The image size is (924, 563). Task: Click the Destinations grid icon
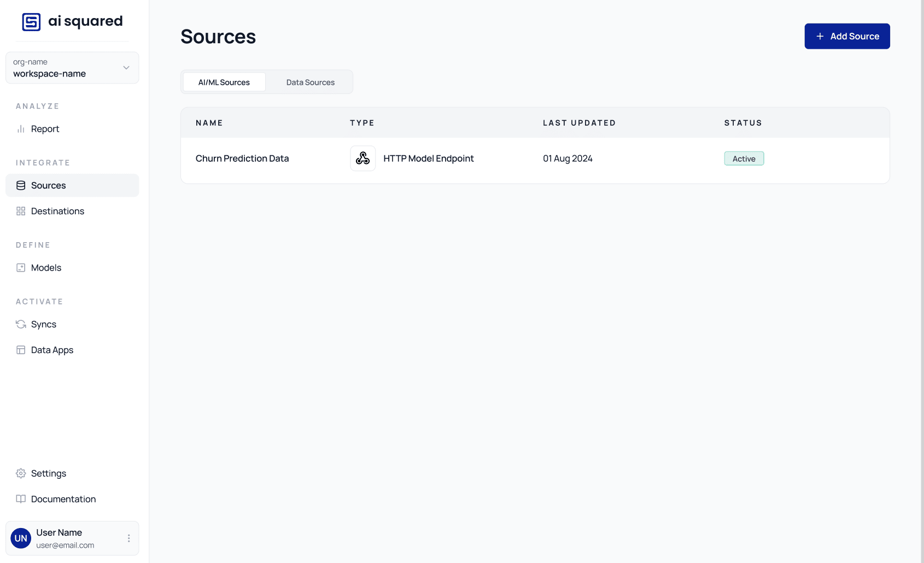point(21,211)
